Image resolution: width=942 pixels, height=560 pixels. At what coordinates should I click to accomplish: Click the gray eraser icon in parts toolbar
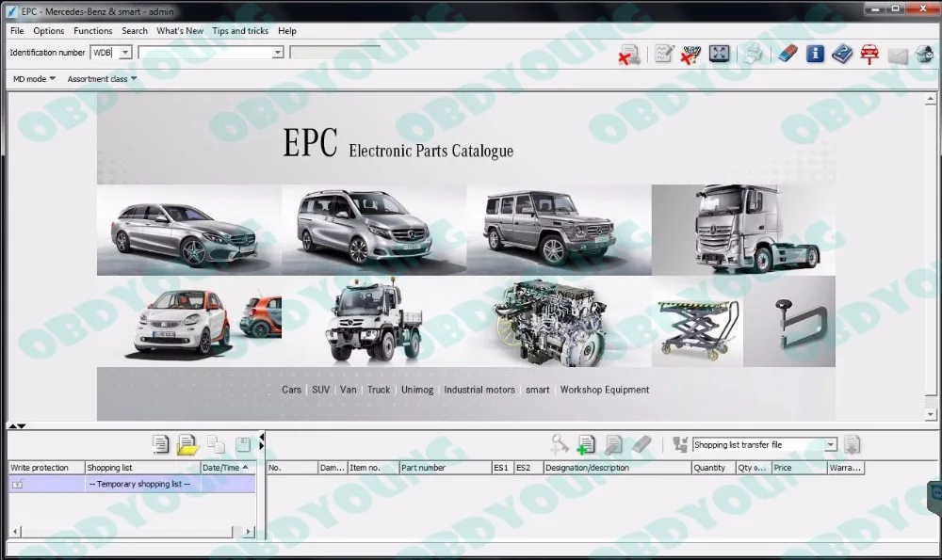coord(642,444)
